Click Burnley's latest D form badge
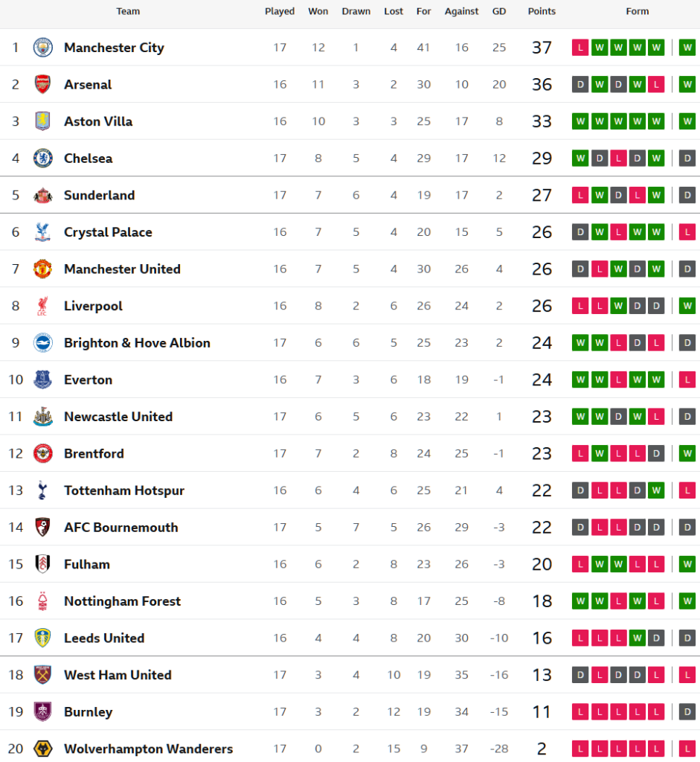700x762 pixels. (x=687, y=712)
